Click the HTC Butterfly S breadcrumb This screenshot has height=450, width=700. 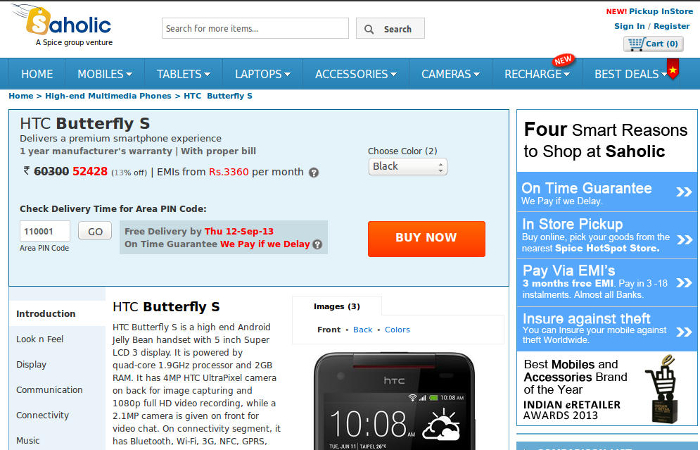coord(218,96)
